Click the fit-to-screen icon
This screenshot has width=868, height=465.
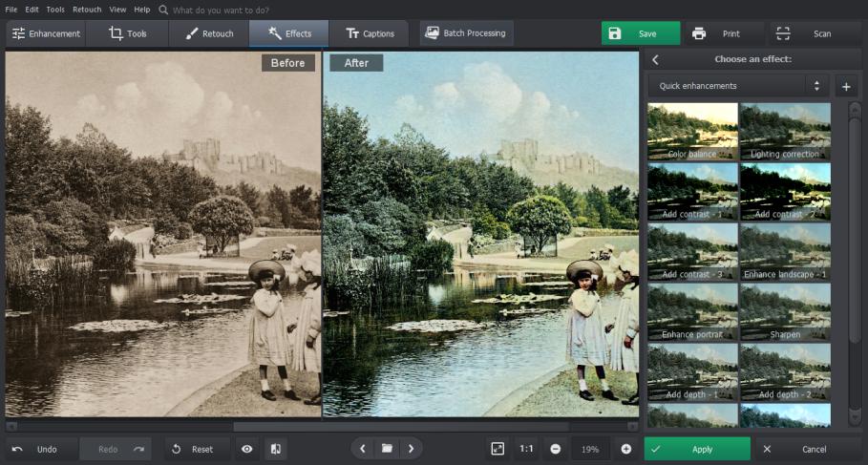[498, 449]
